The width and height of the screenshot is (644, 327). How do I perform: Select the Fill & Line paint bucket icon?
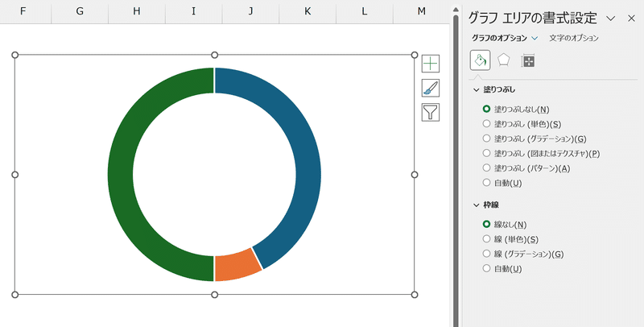click(x=480, y=60)
